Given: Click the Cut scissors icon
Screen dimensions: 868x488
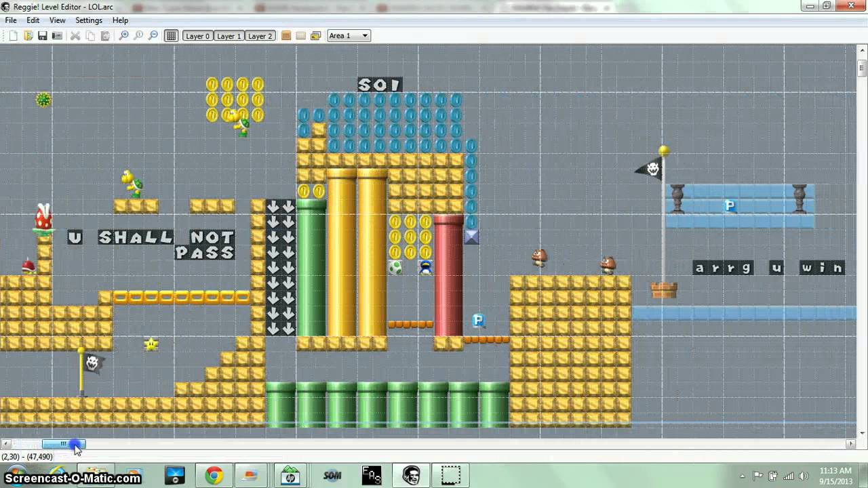Looking at the screenshot, I should click(x=75, y=36).
